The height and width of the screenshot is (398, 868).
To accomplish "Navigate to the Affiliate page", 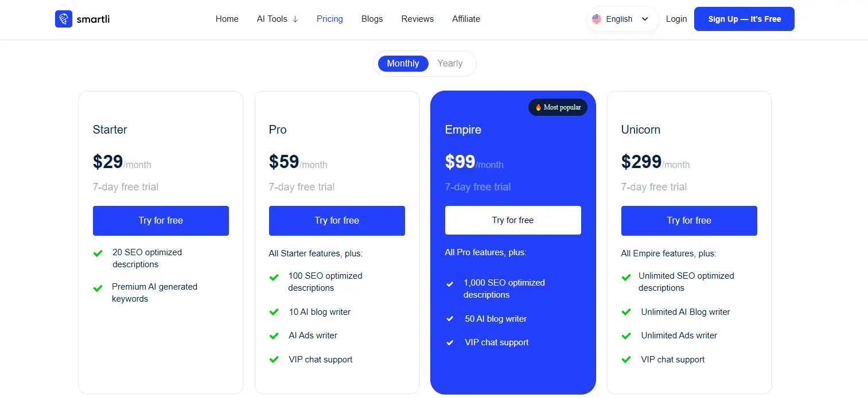I will 466,19.
